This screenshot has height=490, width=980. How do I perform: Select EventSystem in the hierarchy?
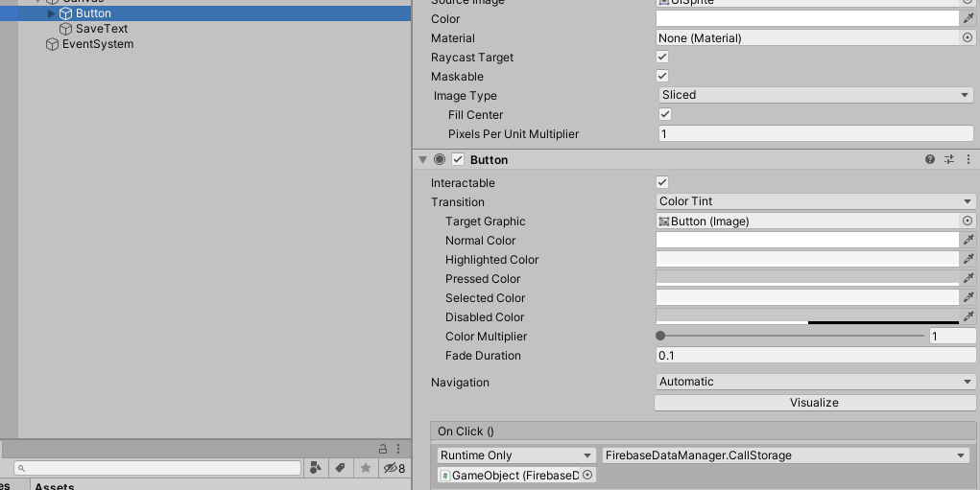point(98,44)
